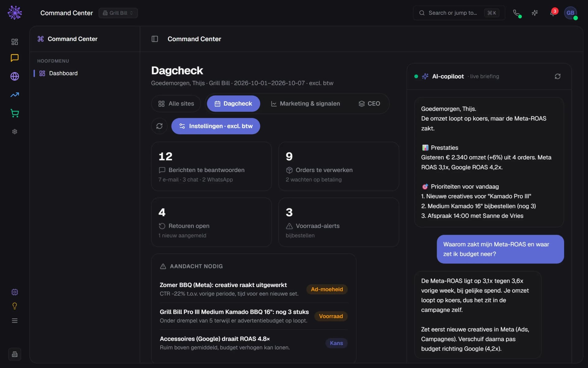The image size is (588, 368).
Task: Open the chat messages icon in the left rail
Action: (15, 58)
